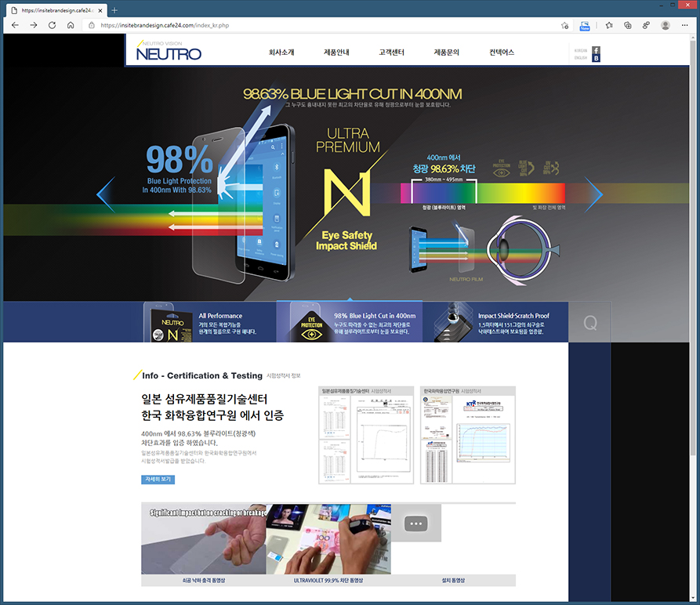The width and height of the screenshot is (700, 605).
Task: Click the browser Back arrow
Action: pyautogui.click(x=14, y=25)
